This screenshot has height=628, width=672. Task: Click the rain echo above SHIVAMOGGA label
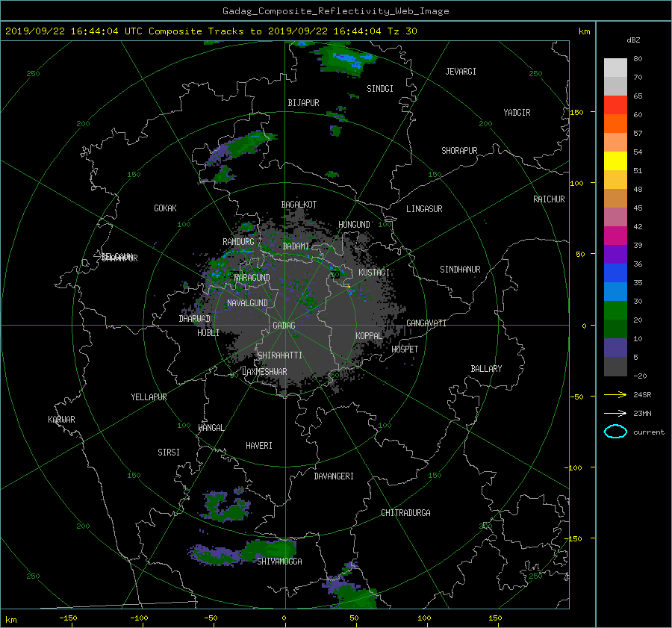pyautogui.click(x=269, y=550)
